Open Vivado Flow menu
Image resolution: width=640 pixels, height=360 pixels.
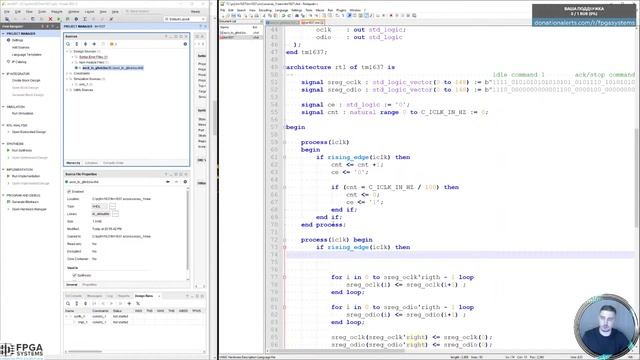(x=29, y=12)
